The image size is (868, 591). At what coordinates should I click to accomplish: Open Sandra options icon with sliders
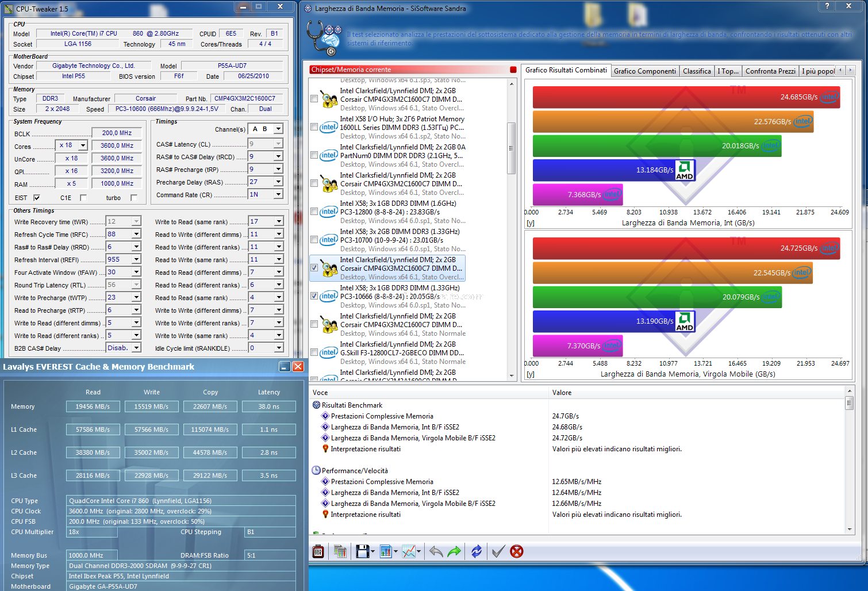318,552
